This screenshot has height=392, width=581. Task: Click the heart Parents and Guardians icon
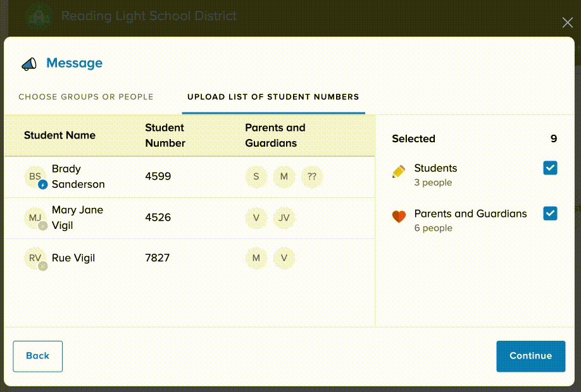pos(399,217)
